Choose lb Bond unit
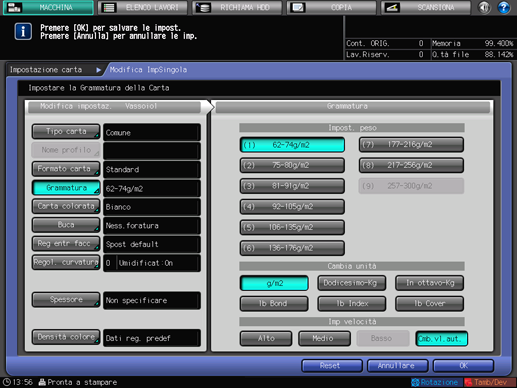Image resolution: width=517 pixels, height=388 pixels. (274, 304)
